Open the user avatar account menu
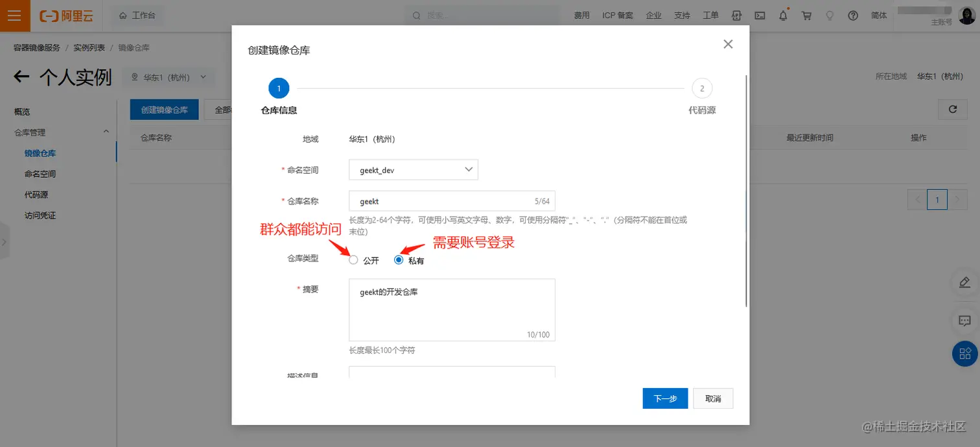Viewport: 980px width, 447px height. click(x=966, y=16)
